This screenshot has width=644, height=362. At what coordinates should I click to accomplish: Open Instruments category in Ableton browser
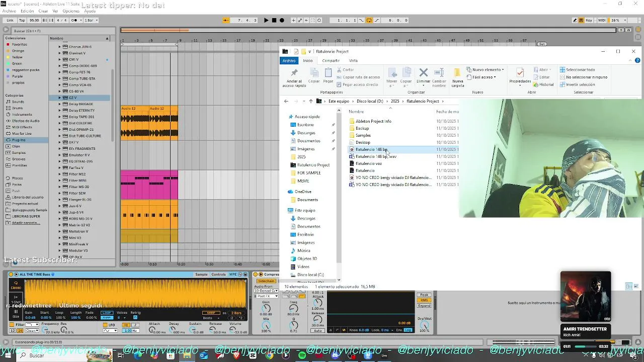22,115
